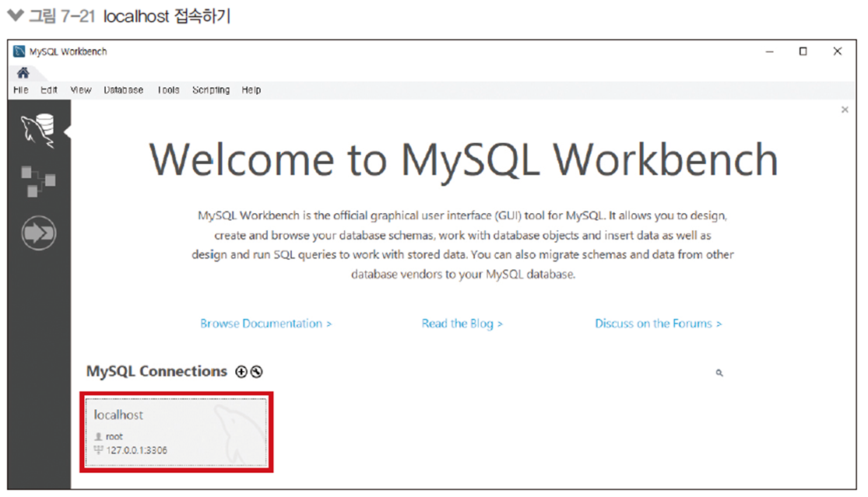Close the MySQL Workbench window
Viewport: 868px width, 497px height.
838,51
